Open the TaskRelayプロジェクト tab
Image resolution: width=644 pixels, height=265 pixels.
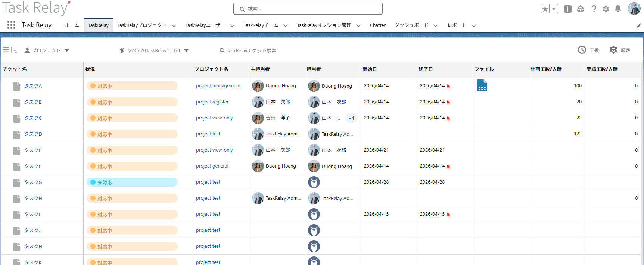142,25
